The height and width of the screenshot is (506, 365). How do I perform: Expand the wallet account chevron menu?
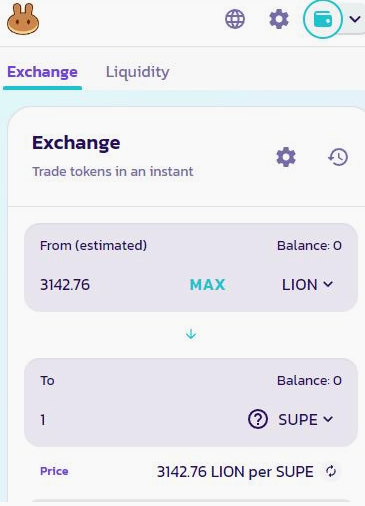355,19
